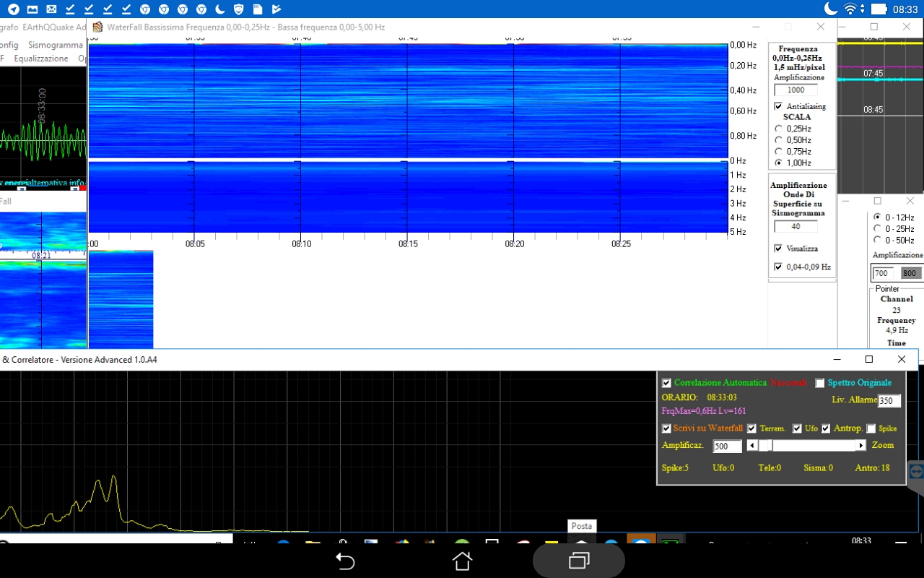924x578 pixels.
Task: Enable the Spettro Originale checkbox
Action: pos(820,383)
